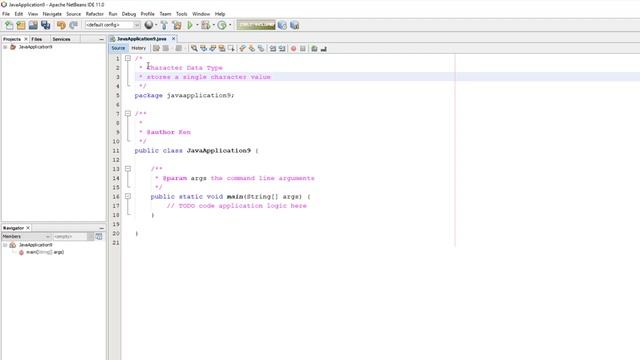The image size is (640, 360).
Task: Open the Refactor menu
Action: 95,14
